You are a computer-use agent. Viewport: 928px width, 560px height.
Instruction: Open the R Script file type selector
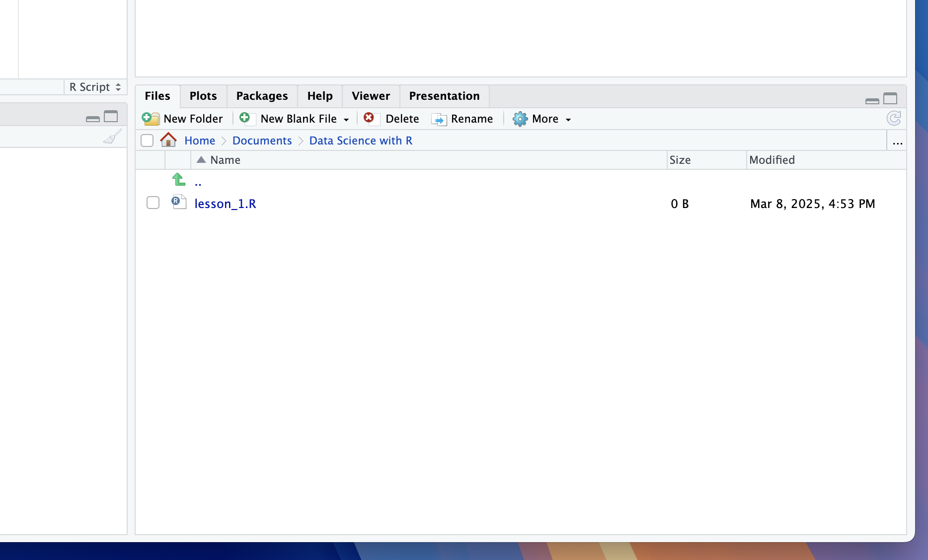pyautogui.click(x=95, y=87)
